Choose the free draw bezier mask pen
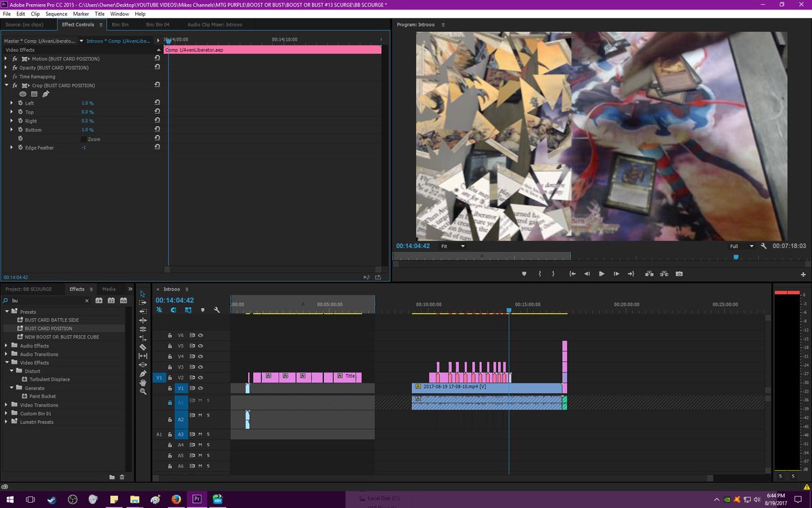Viewport: 812px width, 508px height. [45, 94]
